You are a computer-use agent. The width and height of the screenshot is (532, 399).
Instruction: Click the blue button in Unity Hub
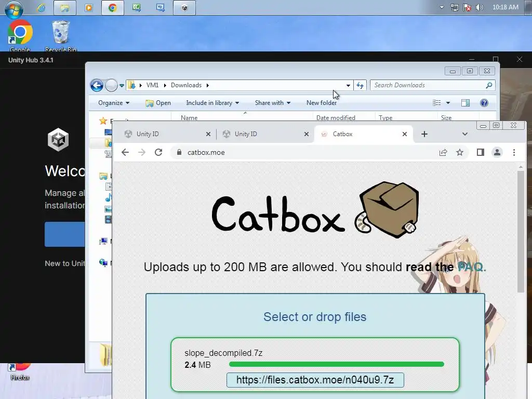point(65,234)
